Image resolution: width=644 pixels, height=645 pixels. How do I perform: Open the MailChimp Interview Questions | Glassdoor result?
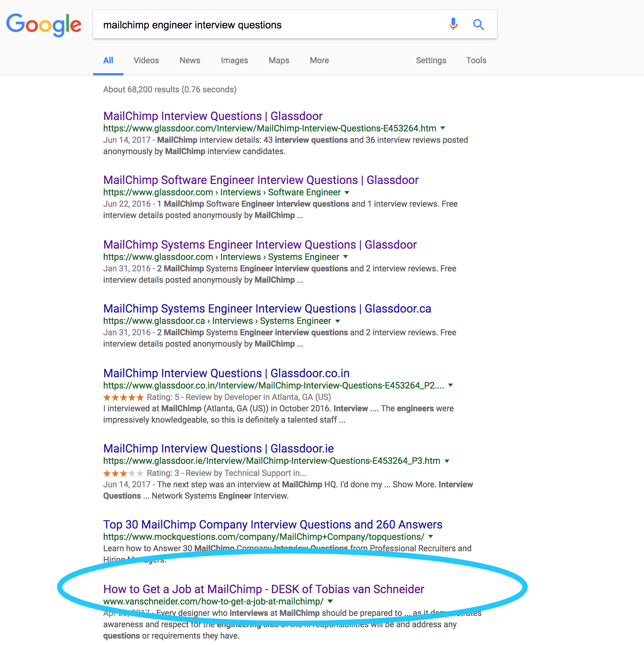pyautogui.click(x=213, y=116)
